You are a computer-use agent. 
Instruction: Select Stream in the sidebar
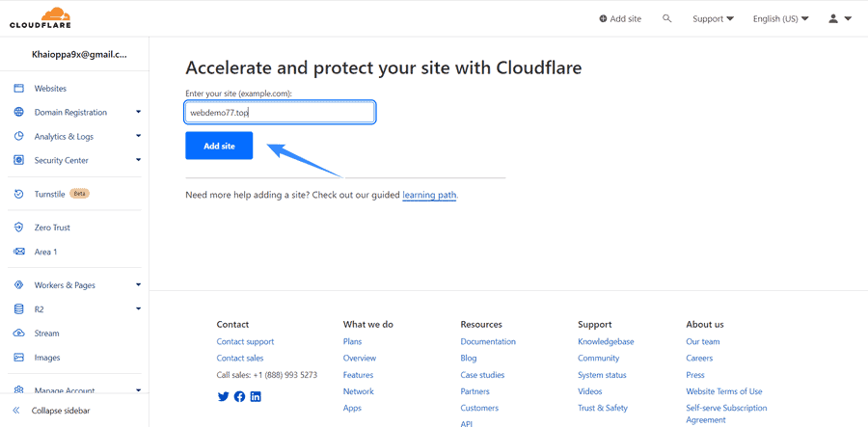[46, 334]
